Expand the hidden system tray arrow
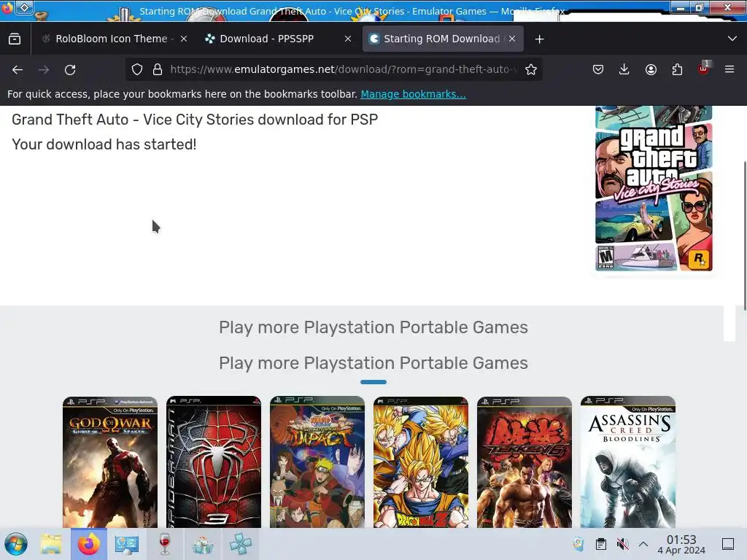This screenshot has width=747, height=560. pos(643,544)
